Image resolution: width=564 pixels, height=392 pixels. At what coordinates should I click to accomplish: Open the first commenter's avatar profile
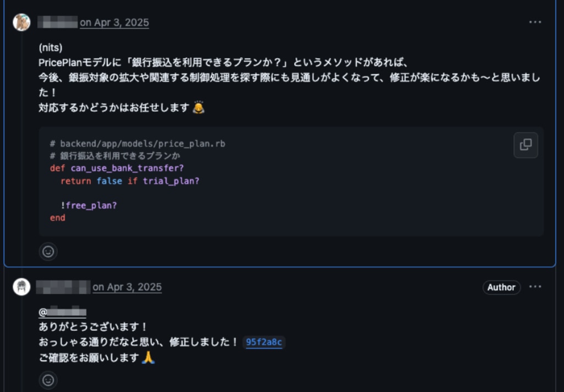tap(21, 22)
